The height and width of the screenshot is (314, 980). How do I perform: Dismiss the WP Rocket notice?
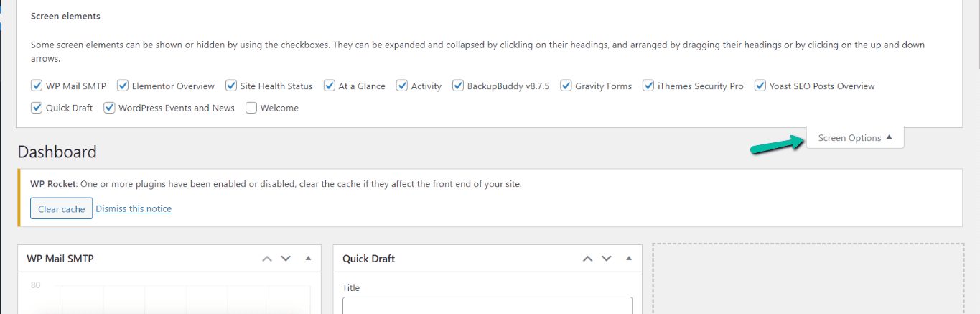click(134, 208)
